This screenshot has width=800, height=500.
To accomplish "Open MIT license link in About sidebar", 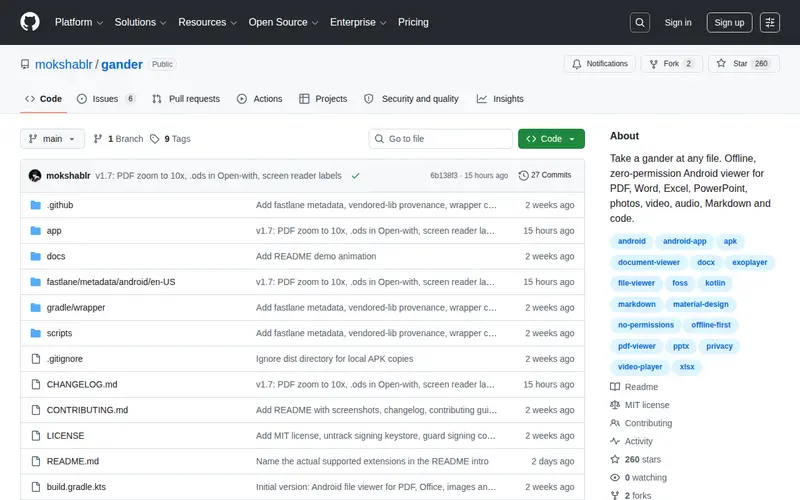I will coord(640,405).
